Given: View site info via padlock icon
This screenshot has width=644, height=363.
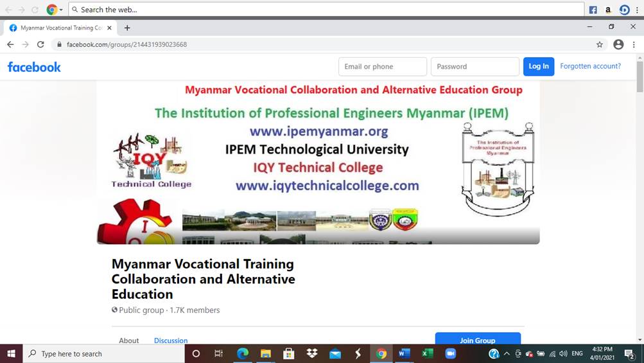Looking at the screenshot, I should point(59,44).
